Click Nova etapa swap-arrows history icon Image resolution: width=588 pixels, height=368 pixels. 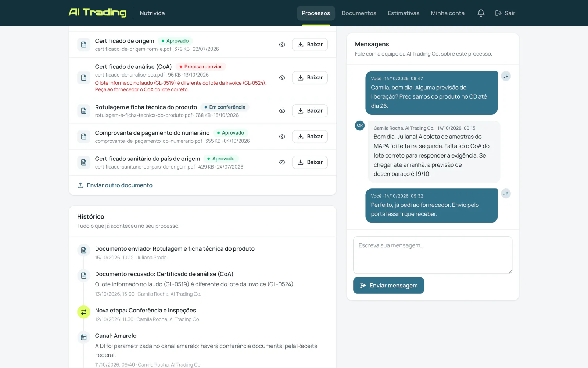click(84, 312)
